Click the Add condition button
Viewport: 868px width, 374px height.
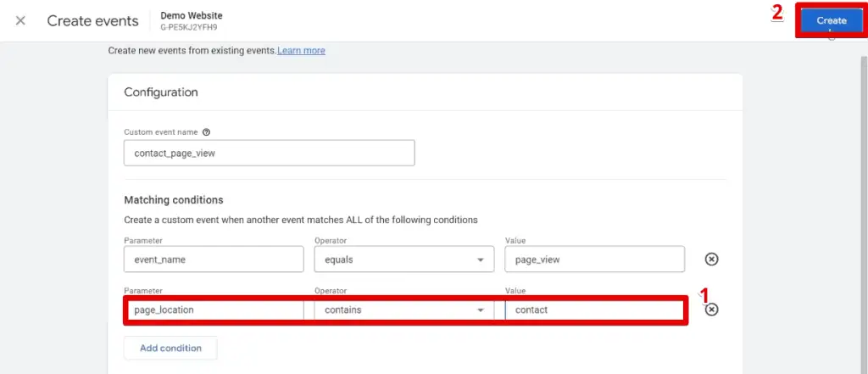(x=170, y=348)
